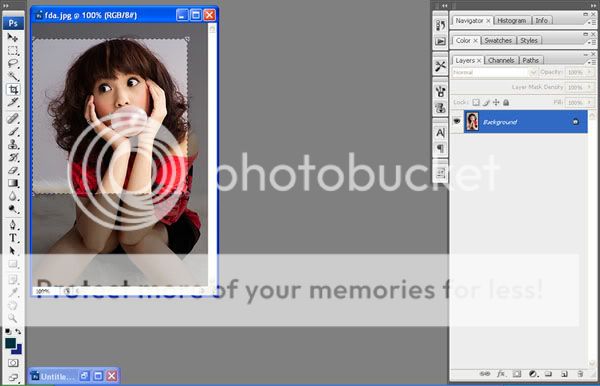Select the Lasso tool
Viewport: 600px width, 386px height.
tap(13, 63)
